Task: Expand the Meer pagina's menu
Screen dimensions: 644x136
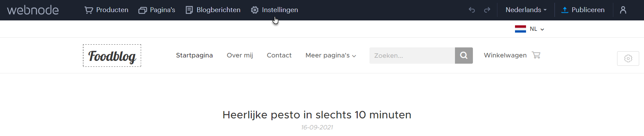Action: 331,55
